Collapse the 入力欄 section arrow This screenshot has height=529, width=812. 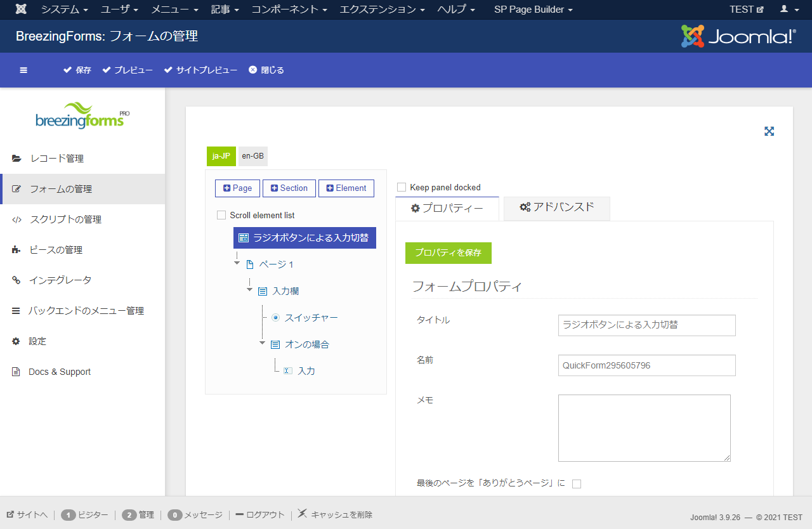249,289
